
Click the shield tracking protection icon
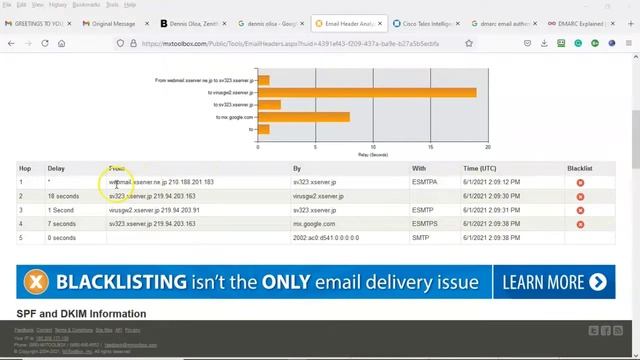(x=120, y=43)
